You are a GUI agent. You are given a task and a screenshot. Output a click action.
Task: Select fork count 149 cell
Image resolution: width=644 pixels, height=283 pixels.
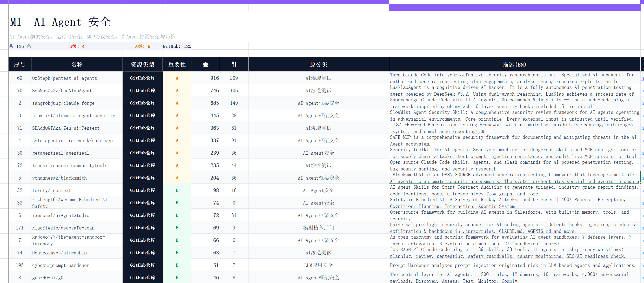click(234, 103)
